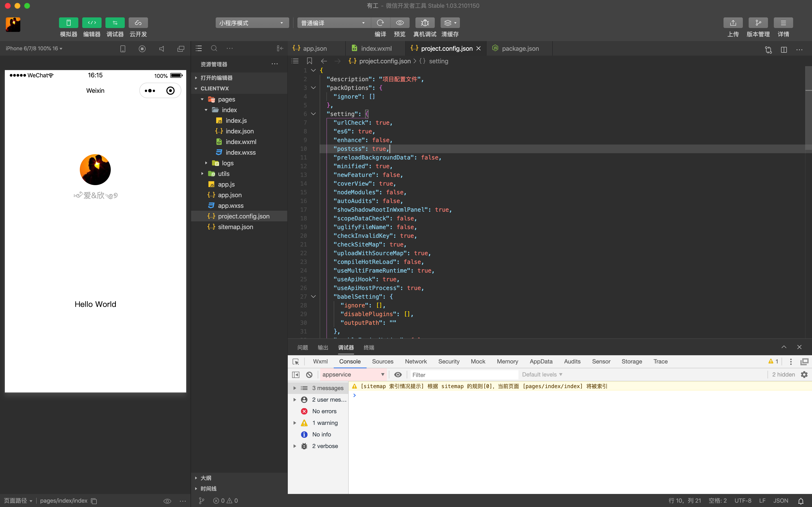Open the 调试器 debugger icon
The image size is (812, 507).
coord(115,22)
